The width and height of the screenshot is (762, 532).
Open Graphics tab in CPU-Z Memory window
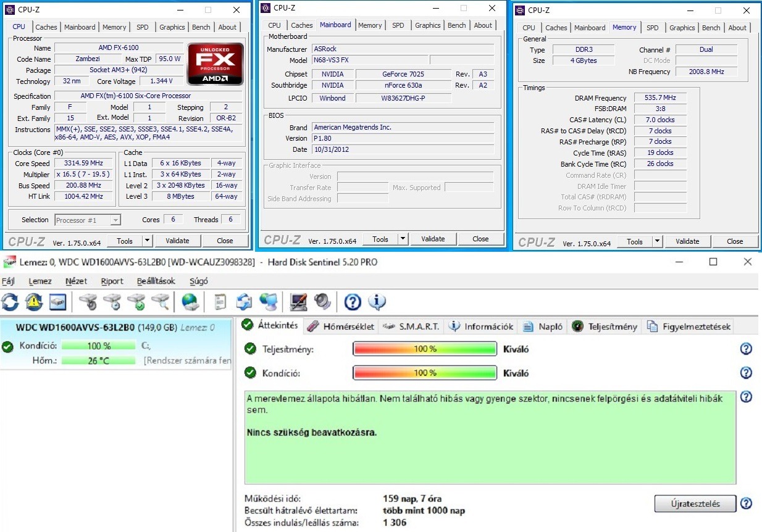click(x=682, y=28)
